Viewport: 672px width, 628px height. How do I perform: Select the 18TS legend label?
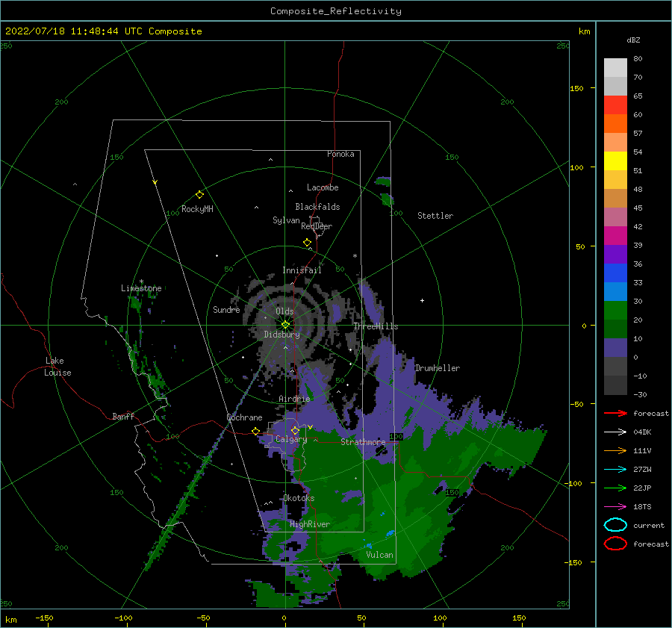pyautogui.click(x=642, y=507)
